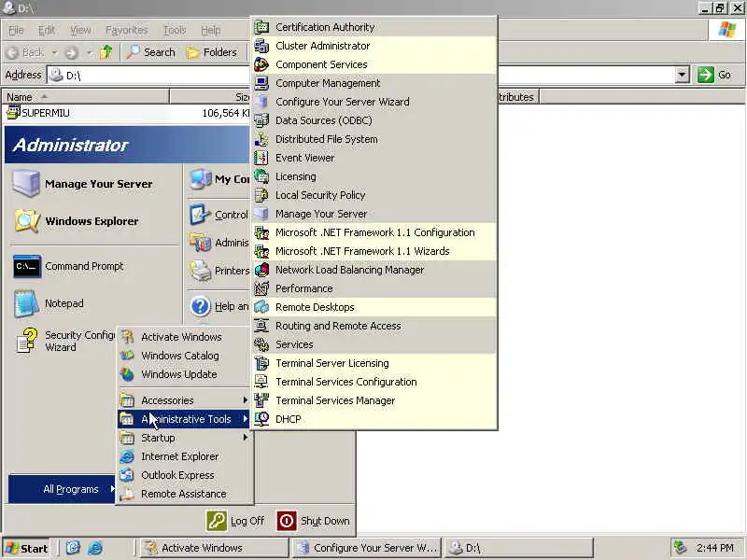Image resolution: width=747 pixels, height=560 pixels.
Task: Sort by Name column header
Action: click(x=86, y=97)
